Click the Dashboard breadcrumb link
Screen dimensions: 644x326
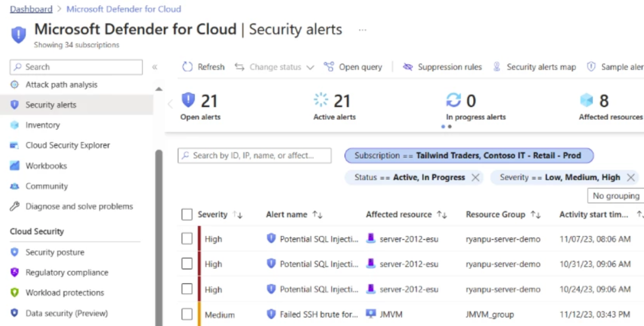[31, 9]
